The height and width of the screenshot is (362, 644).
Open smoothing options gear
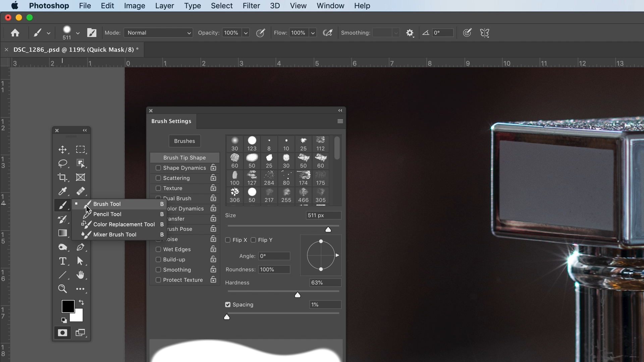click(x=410, y=33)
